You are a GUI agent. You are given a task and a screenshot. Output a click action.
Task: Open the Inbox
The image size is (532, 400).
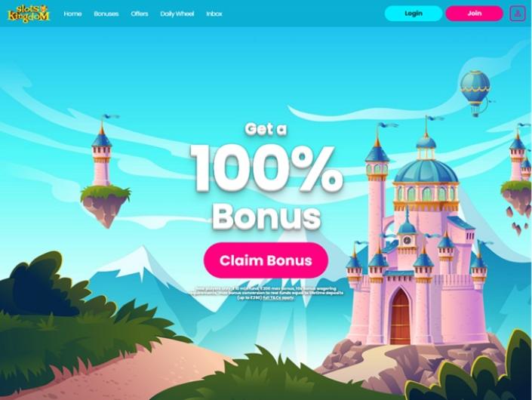coord(214,14)
